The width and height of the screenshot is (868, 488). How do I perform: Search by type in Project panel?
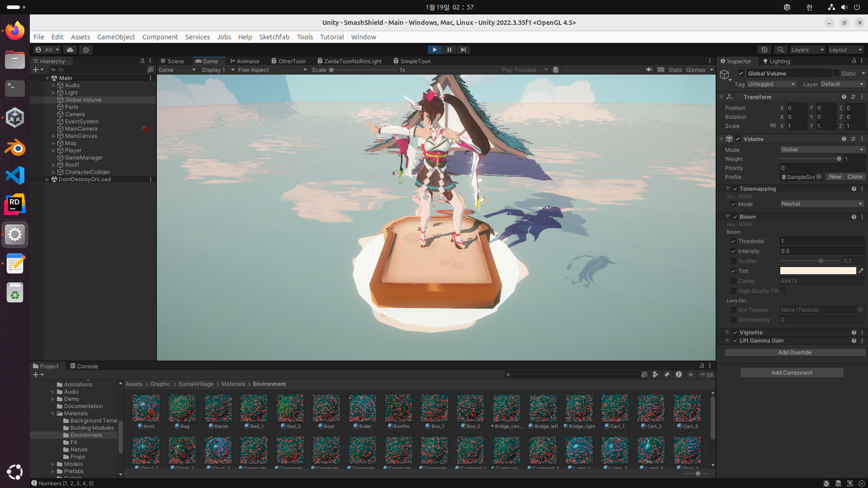click(655, 375)
